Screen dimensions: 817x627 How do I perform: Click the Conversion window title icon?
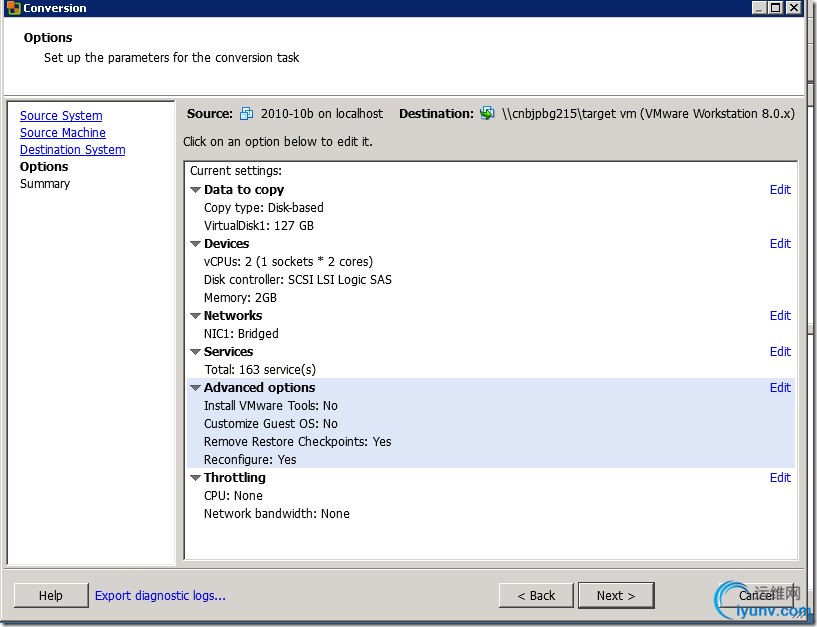click(x=13, y=8)
